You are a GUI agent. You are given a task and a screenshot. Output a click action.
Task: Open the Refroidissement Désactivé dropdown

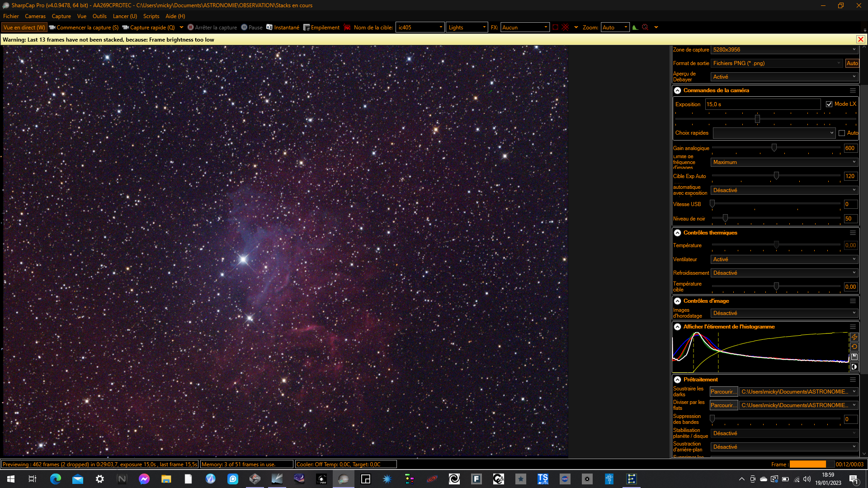click(x=784, y=273)
